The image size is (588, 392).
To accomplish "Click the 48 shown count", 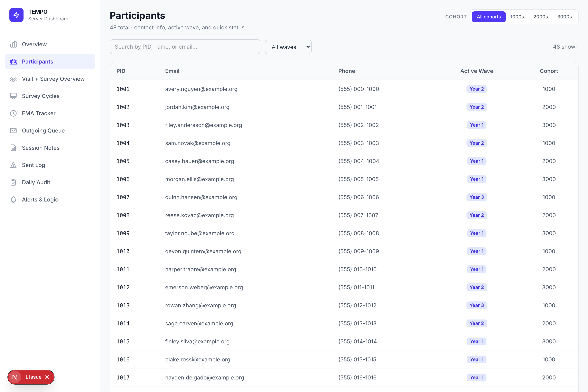I will 565,47.
